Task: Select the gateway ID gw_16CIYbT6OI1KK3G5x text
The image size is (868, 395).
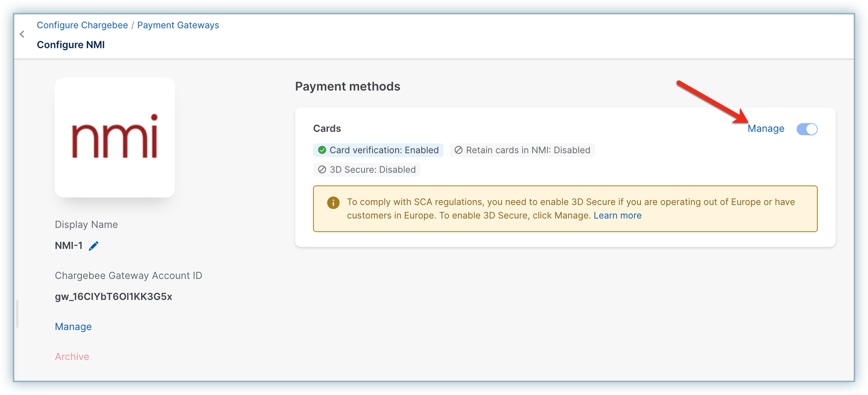Action: point(113,296)
